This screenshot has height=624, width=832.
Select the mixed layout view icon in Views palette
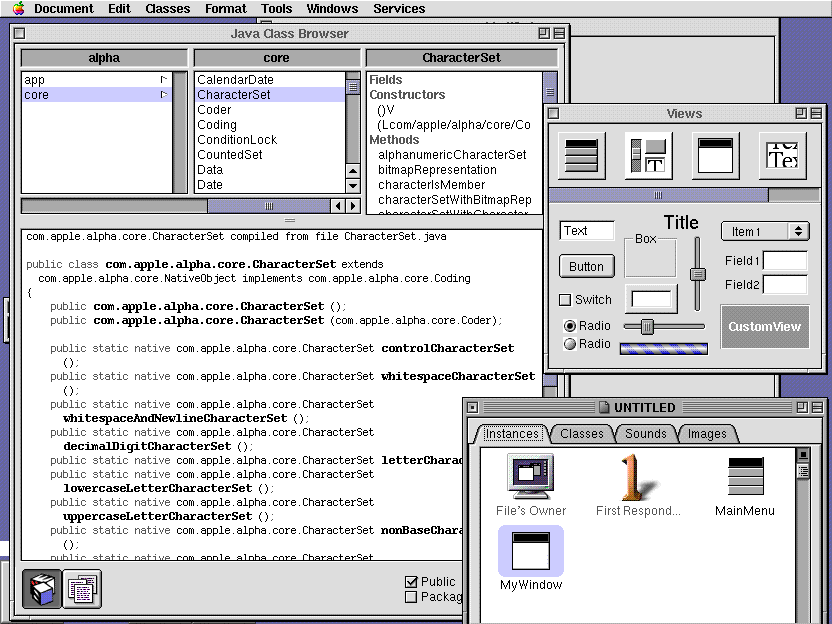[648, 156]
